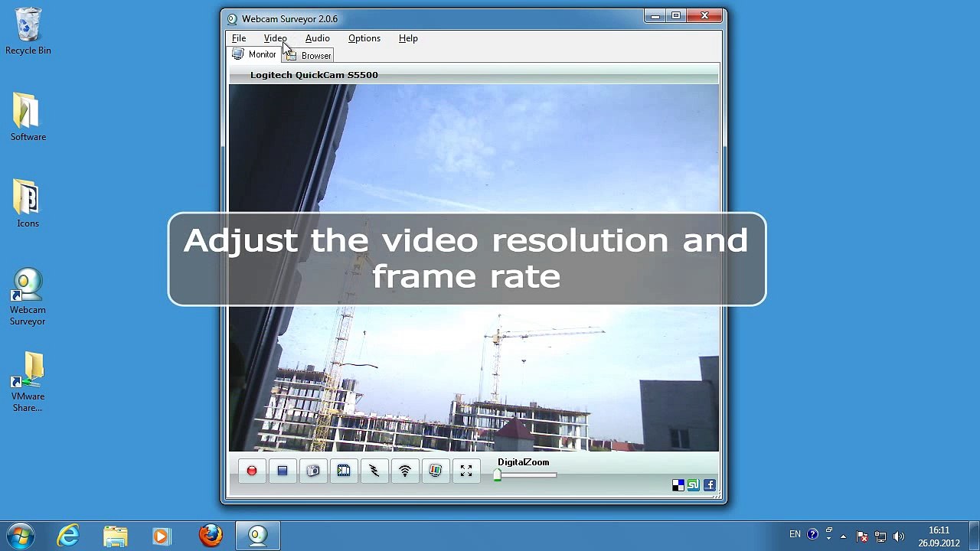Take a snapshot with the camera icon
Image resolution: width=980 pixels, height=551 pixels.
tap(313, 471)
